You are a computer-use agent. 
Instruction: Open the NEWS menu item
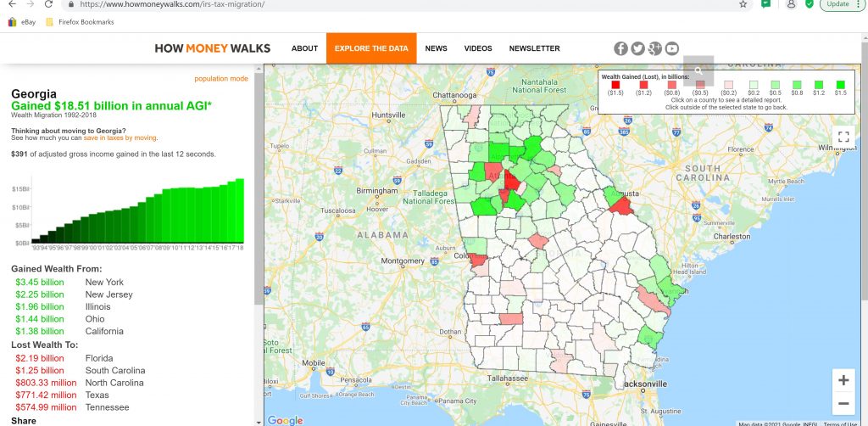(x=437, y=48)
